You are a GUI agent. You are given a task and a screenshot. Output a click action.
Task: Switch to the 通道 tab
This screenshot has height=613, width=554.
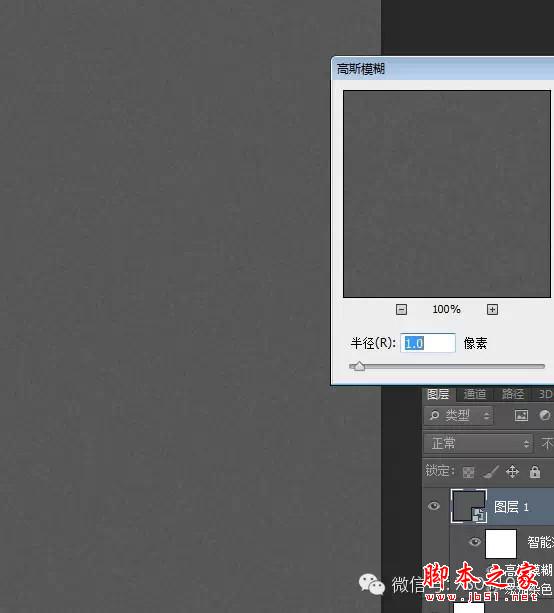point(475,394)
